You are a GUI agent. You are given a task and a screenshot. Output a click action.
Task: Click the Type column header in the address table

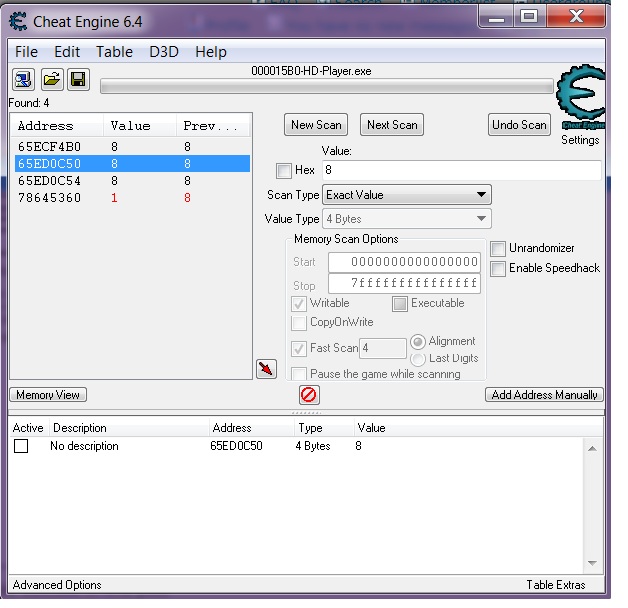(324, 428)
